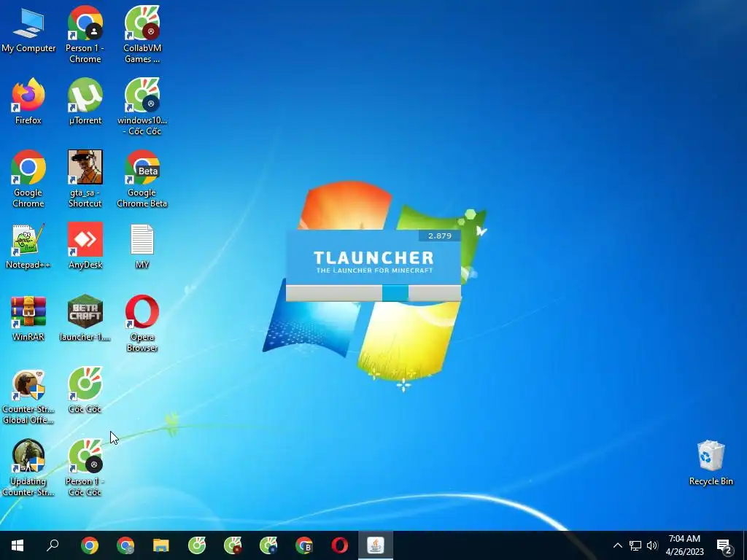Open the taskbar Chrome icon with grey profile badge
Viewport: 747px width, 560px height.
tap(125, 545)
